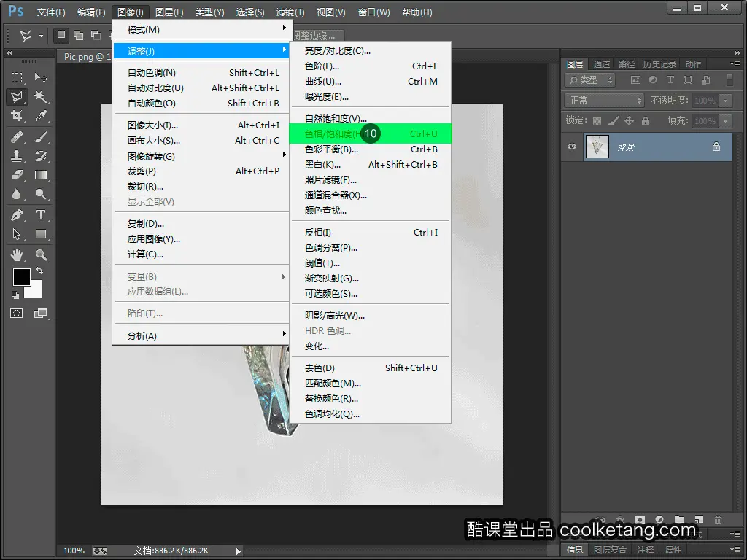
Task: Reset default foreground and background colors
Action: (x=15, y=295)
